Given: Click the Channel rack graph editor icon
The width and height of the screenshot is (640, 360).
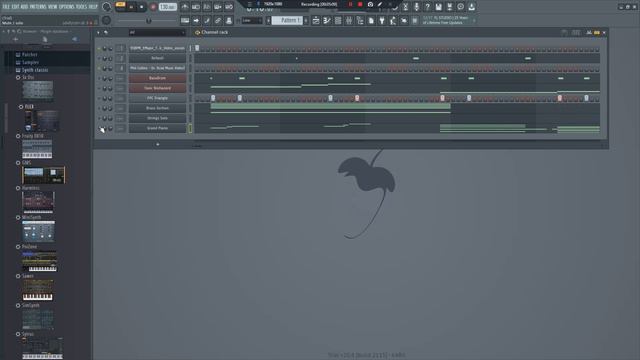Looking at the screenshot, I should 589,33.
